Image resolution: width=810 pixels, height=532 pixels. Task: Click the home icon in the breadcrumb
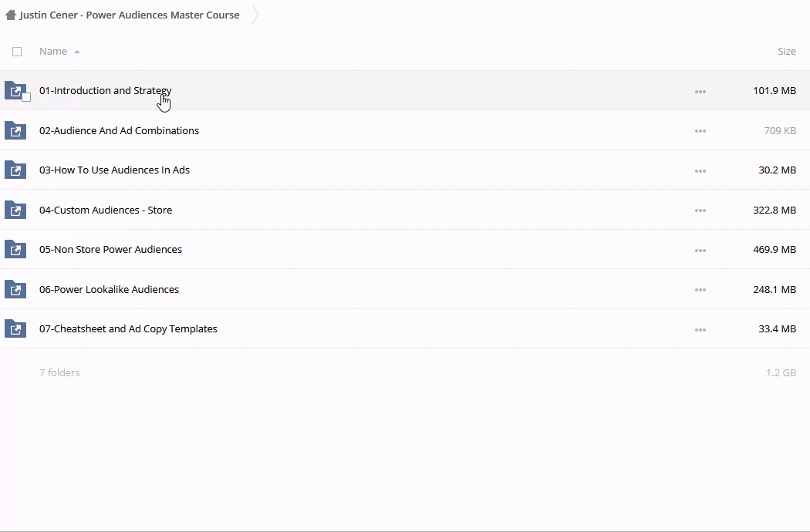point(11,15)
